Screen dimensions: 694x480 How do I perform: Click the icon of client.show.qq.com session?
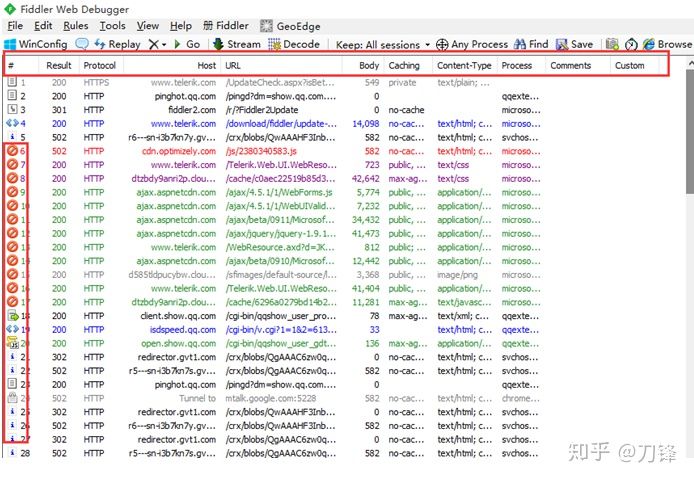pos(13,315)
